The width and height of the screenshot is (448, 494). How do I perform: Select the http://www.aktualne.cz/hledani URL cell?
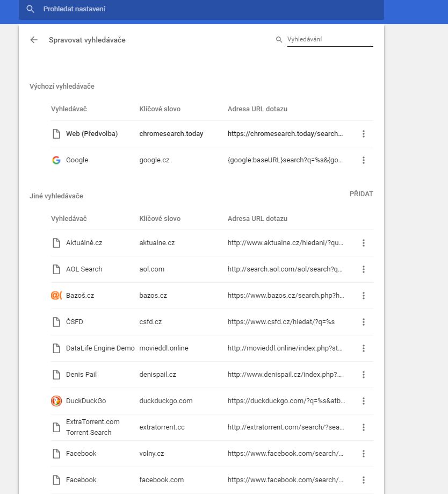(285, 243)
